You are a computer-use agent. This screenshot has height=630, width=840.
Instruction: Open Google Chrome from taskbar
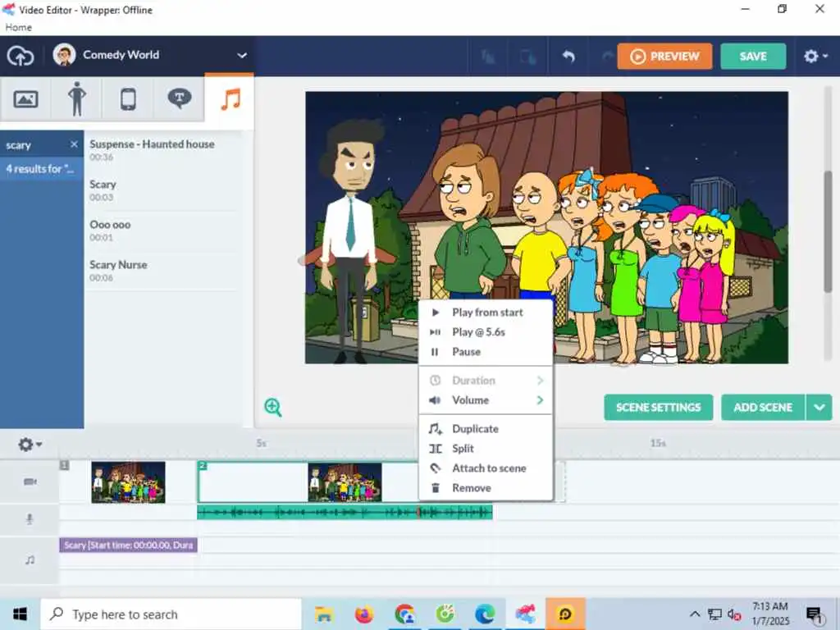point(404,614)
